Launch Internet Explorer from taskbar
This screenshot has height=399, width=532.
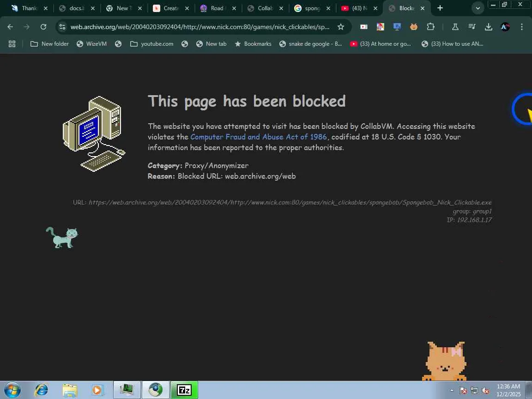pyautogui.click(x=42, y=390)
